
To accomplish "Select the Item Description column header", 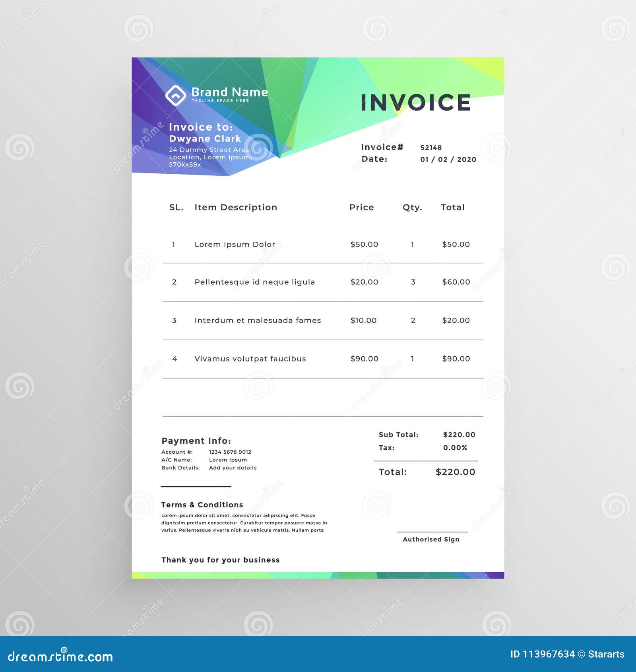I will [x=235, y=207].
